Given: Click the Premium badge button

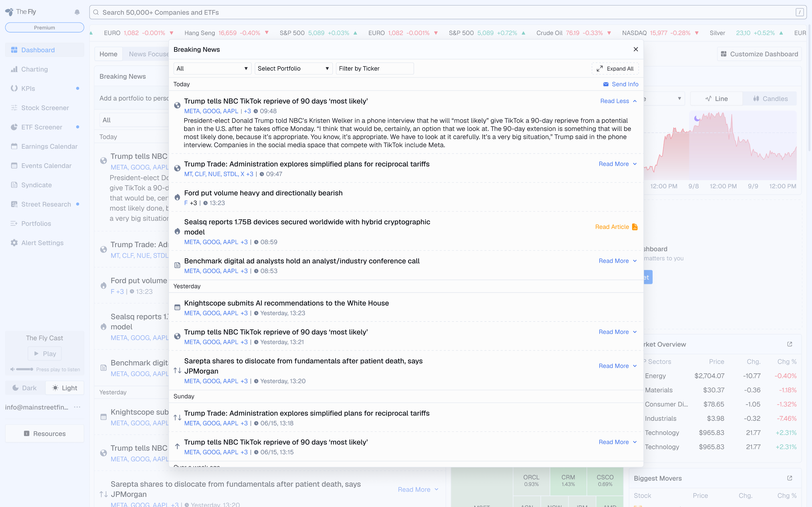Looking at the screenshot, I should 45,28.
